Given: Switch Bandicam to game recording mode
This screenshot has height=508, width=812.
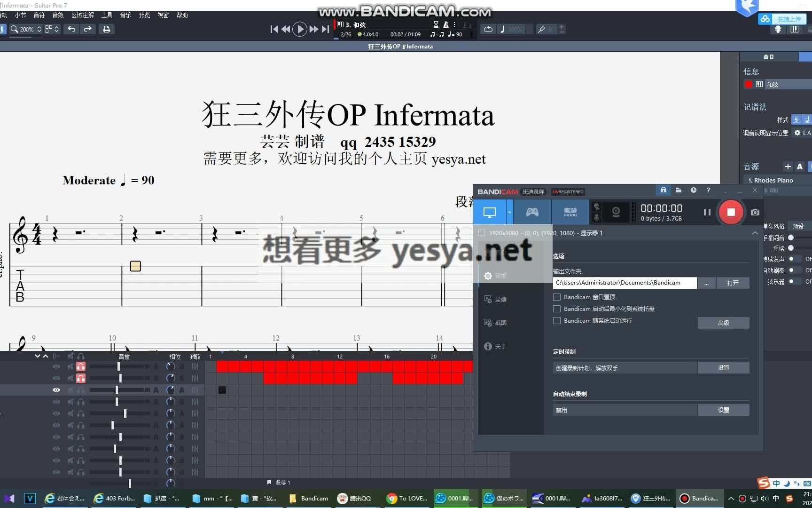Looking at the screenshot, I should 532,212.
